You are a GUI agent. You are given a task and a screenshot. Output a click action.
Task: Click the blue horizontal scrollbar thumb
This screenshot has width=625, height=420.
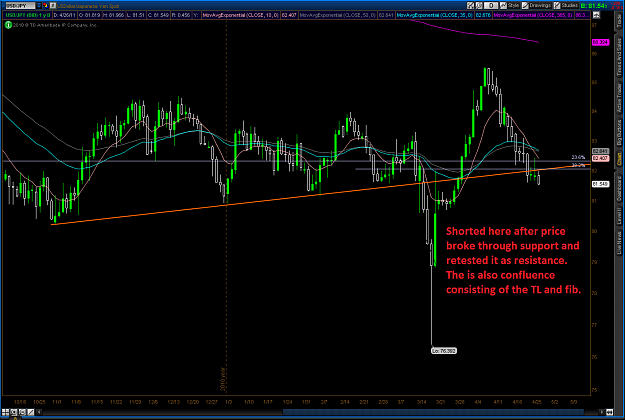(x=433, y=412)
